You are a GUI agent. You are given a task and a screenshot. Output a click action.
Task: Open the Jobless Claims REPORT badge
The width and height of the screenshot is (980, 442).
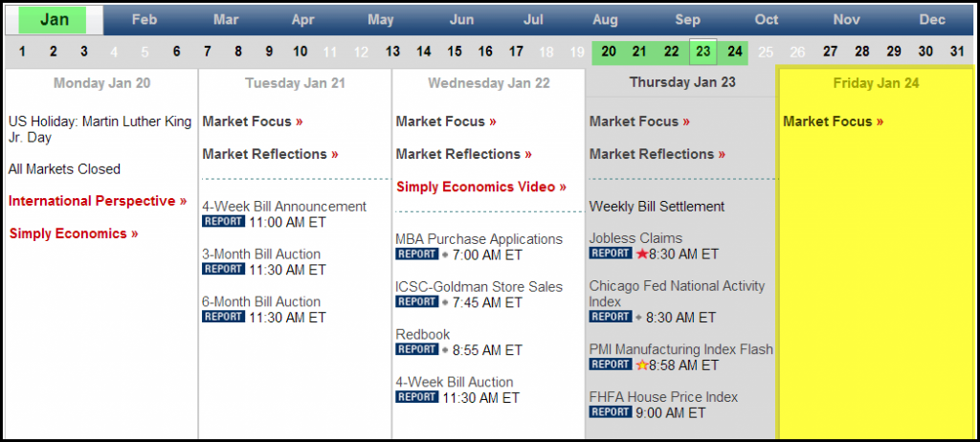coord(611,254)
